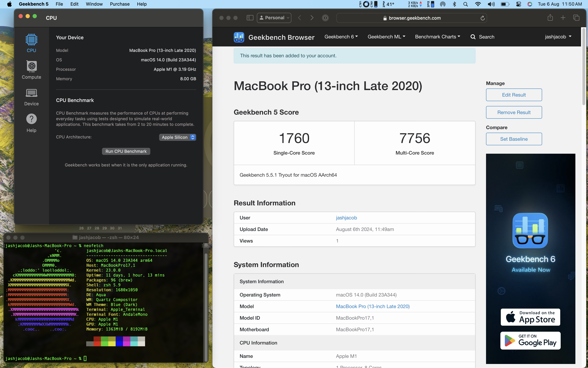
Task: Open the jashjacob user link in Result Information
Action: click(346, 218)
